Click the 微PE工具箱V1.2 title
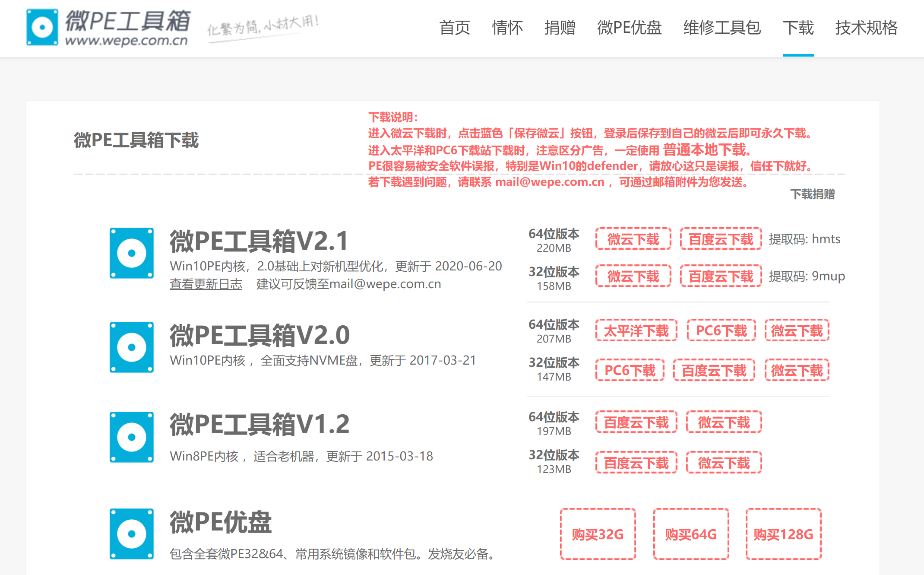Viewport: 924px width, 575px height. pos(259,424)
